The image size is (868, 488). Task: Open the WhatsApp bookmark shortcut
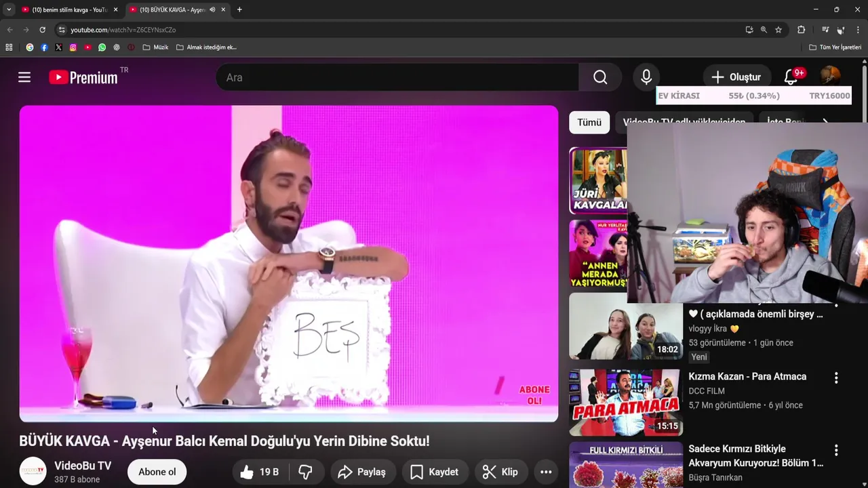102,47
